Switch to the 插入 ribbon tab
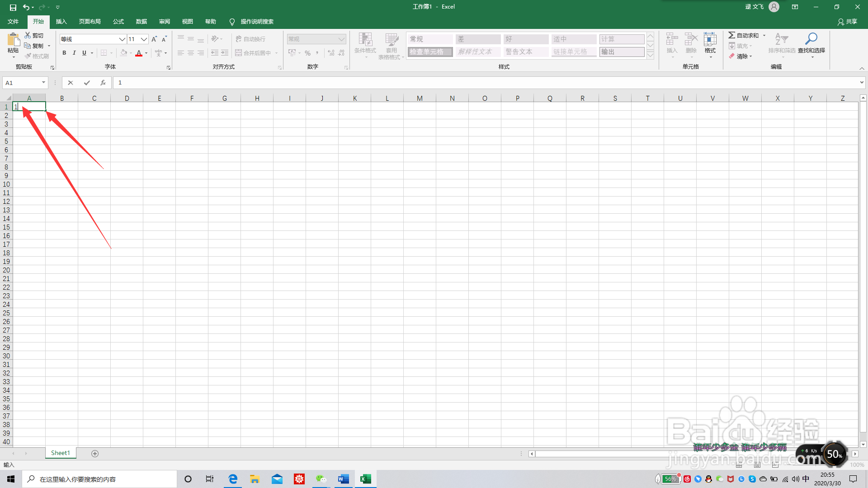Viewport: 868px width, 488px height. (61, 22)
